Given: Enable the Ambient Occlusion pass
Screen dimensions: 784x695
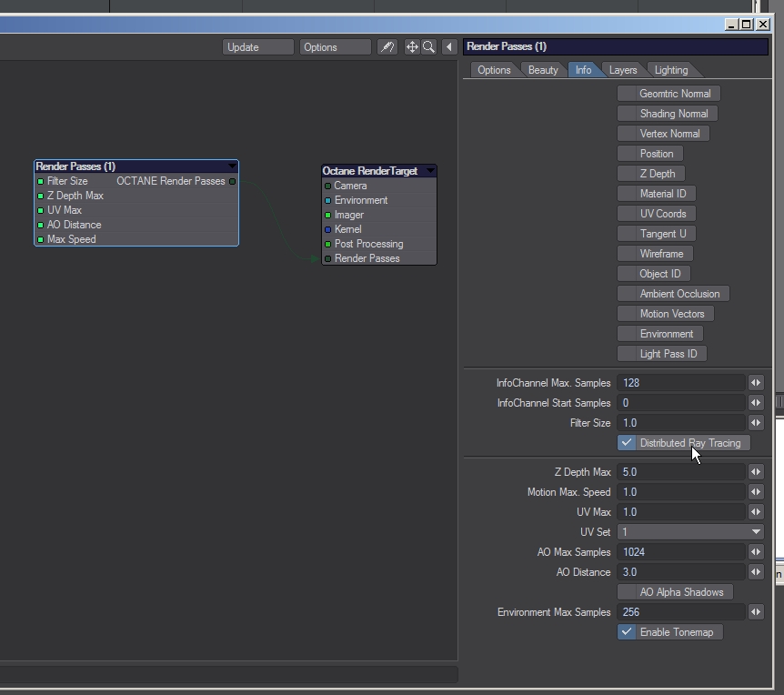Looking at the screenshot, I should pos(673,294).
